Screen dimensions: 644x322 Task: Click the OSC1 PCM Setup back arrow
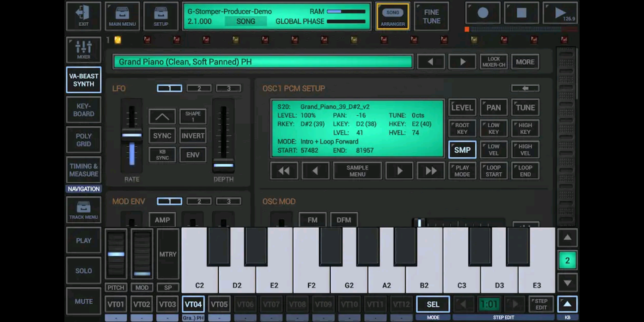point(525,88)
